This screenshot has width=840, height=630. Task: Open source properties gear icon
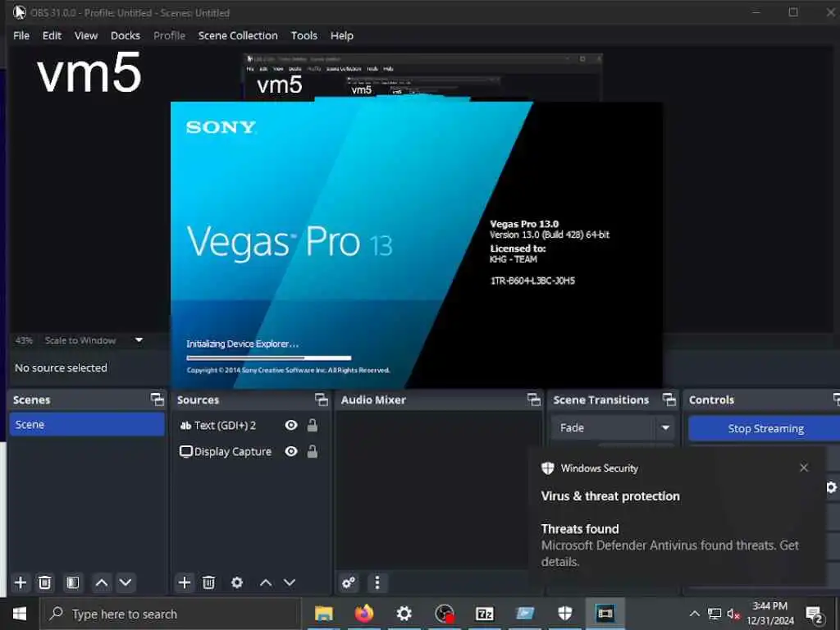237,582
